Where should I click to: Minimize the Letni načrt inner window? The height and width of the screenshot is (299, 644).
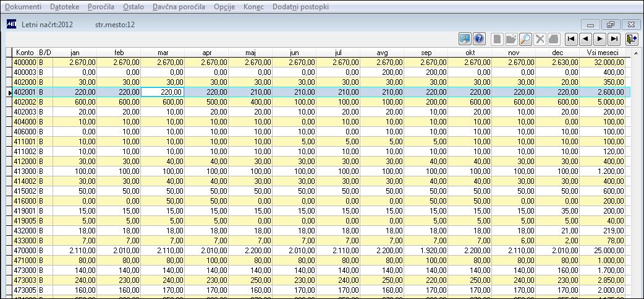591,25
